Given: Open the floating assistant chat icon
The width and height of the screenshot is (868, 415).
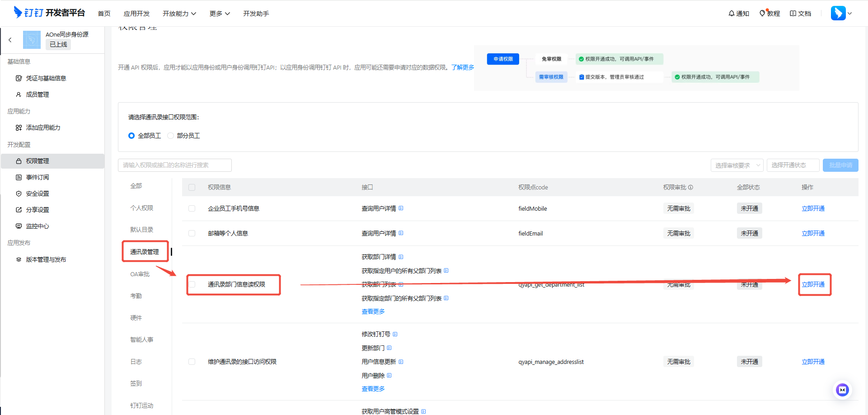Looking at the screenshot, I should click(x=842, y=390).
